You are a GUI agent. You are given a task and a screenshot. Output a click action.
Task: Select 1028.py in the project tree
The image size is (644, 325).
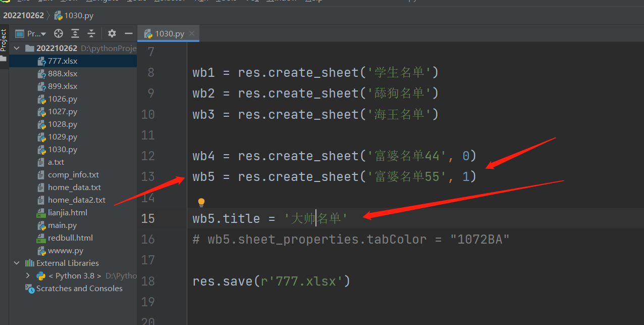(63, 124)
